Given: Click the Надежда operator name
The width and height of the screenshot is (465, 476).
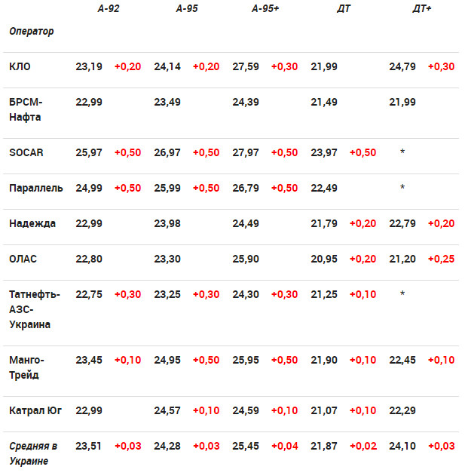Looking at the screenshot, I should pyautogui.click(x=32, y=223).
